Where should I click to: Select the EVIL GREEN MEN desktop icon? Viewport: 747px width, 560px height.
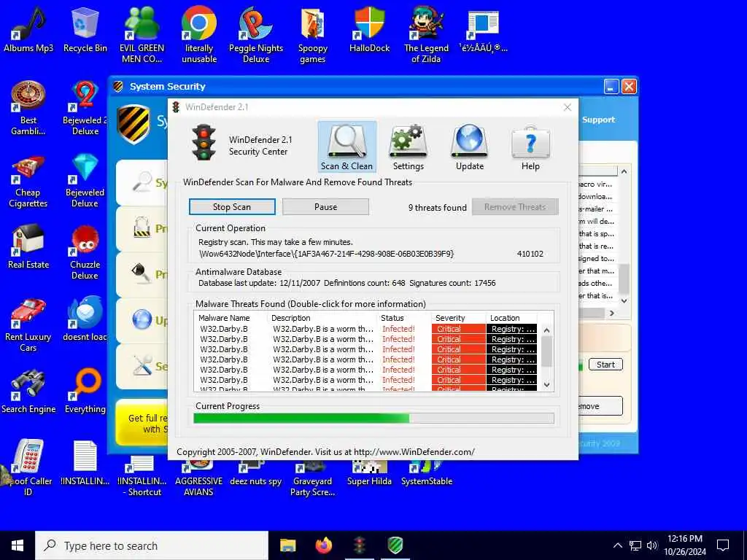coord(142,36)
